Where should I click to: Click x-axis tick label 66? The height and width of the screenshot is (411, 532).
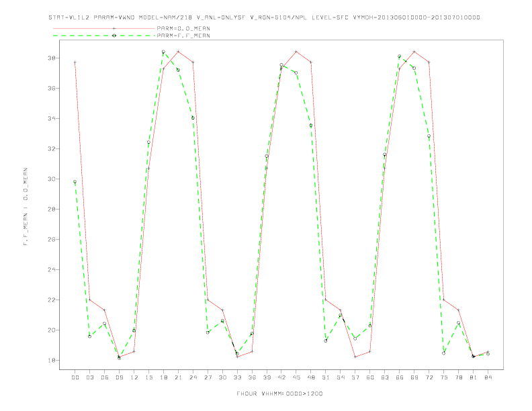click(x=400, y=377)
